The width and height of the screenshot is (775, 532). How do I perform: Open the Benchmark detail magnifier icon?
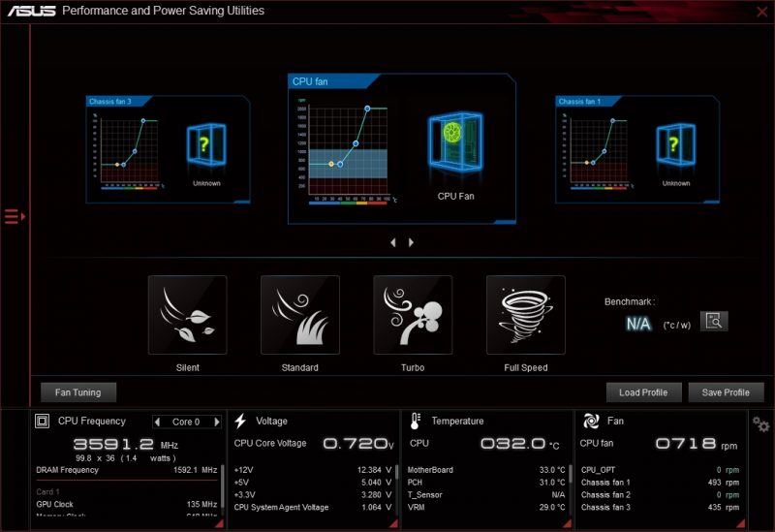[x=714, y=322]
